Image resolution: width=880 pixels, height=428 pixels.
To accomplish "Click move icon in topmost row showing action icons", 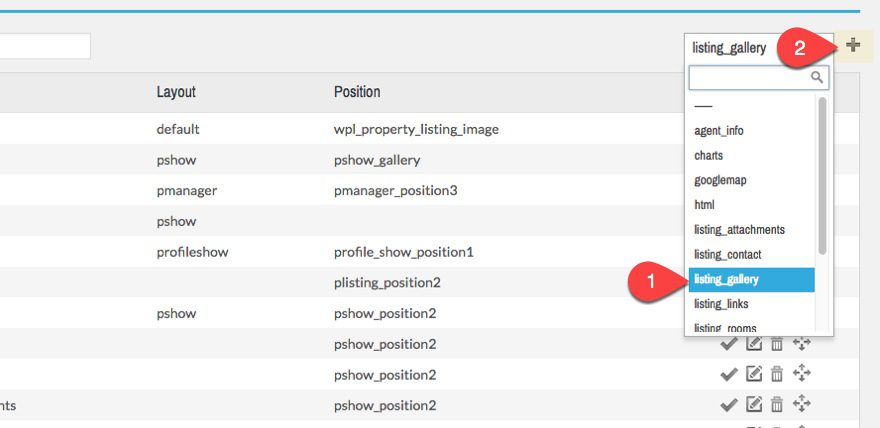I will point(802,344).
